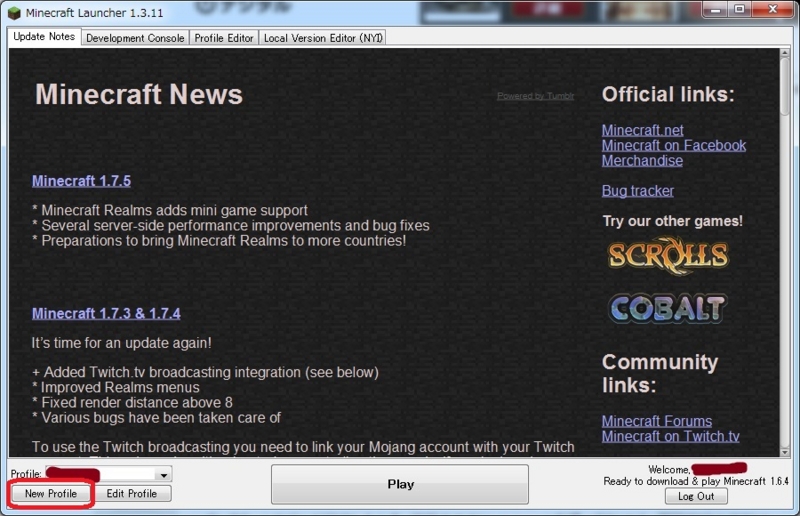This screenshot has width=800, height=516.
Task: Open the Minecraft Forums link
Action: [x=657, y=421]
